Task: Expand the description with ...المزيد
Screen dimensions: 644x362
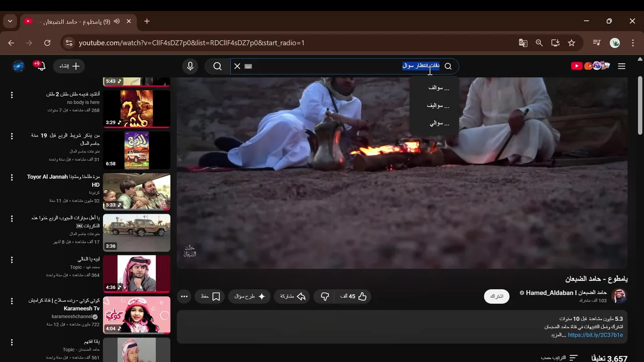Action: pyautogui.click(x=558, y=335)
